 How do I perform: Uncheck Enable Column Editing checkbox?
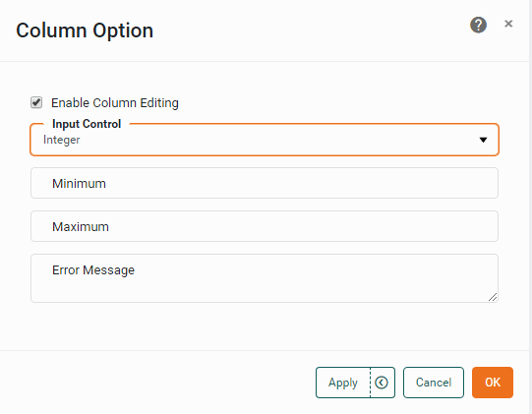tap(36, 102)
